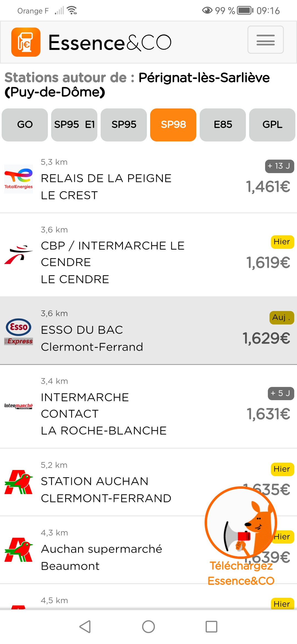Tap the Station Auchan Clermont-Ferrand logo
Viewport: 297px width, 644px height.
tap(18, 482)
